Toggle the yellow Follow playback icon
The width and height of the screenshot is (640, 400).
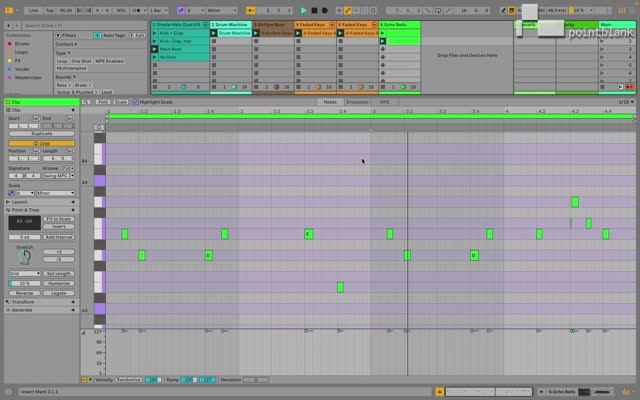point(251,10)
